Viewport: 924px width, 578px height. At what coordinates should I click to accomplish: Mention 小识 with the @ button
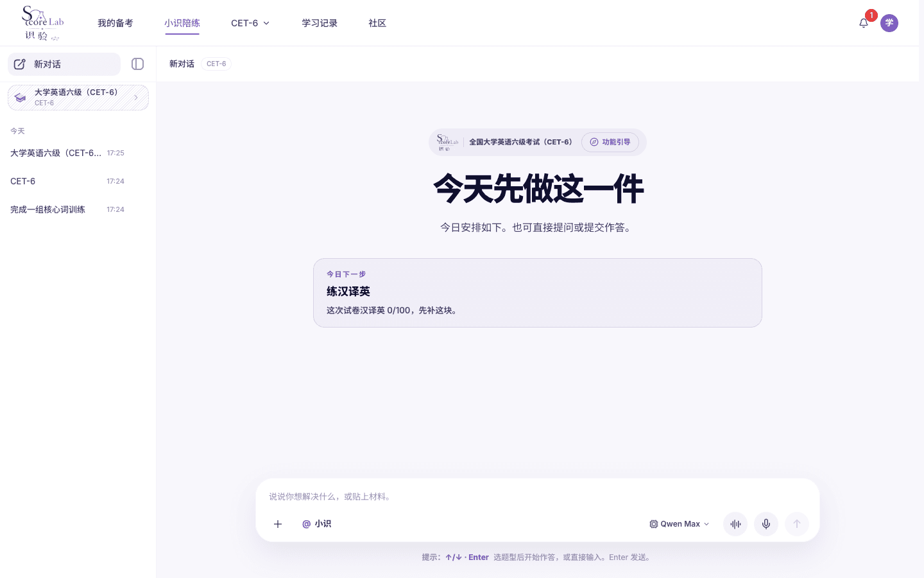click(x=317, y=524)
